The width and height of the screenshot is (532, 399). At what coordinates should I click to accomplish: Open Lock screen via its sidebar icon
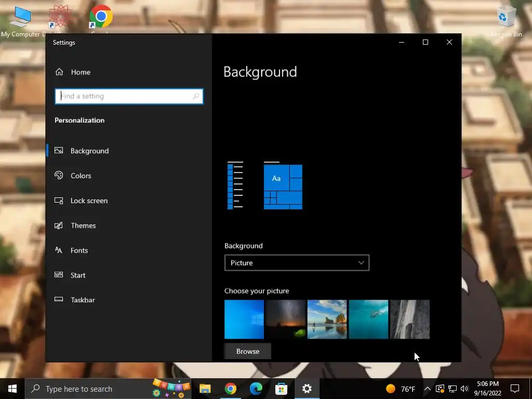pyautogui.click(x=59, y=201)
